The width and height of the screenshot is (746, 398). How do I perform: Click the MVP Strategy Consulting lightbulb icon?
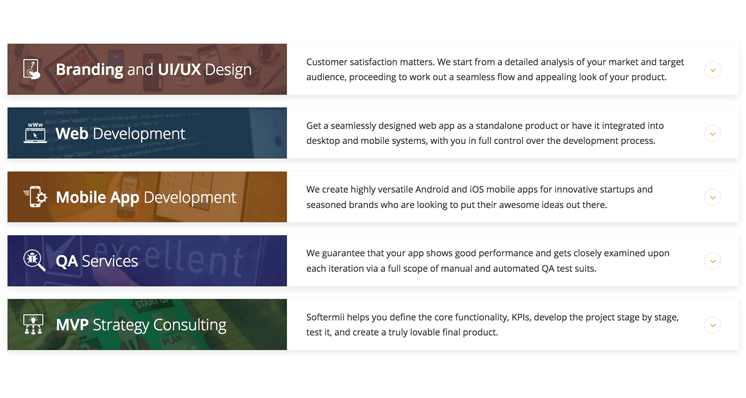point(33,324)
